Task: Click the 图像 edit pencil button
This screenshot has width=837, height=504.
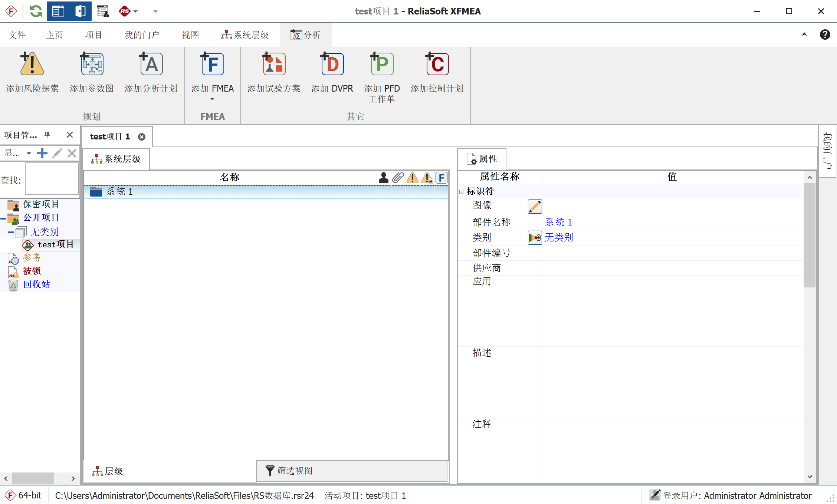Action: (x=535, y=206)
